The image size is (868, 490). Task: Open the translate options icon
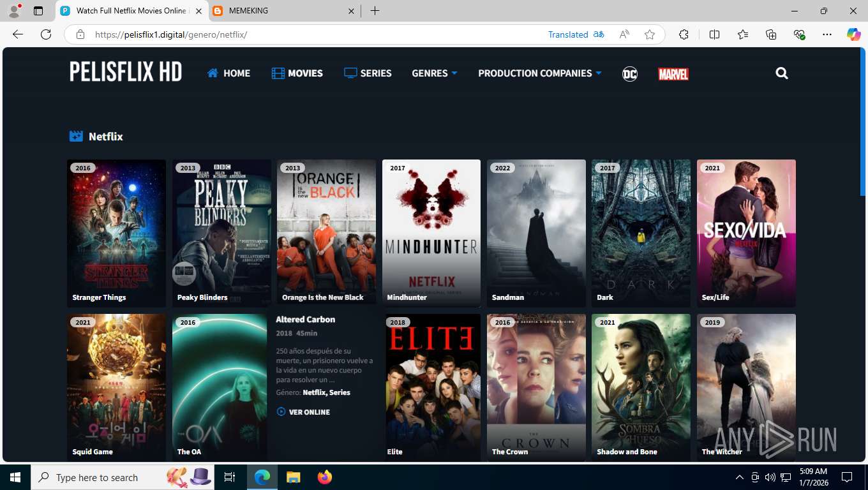599,34
